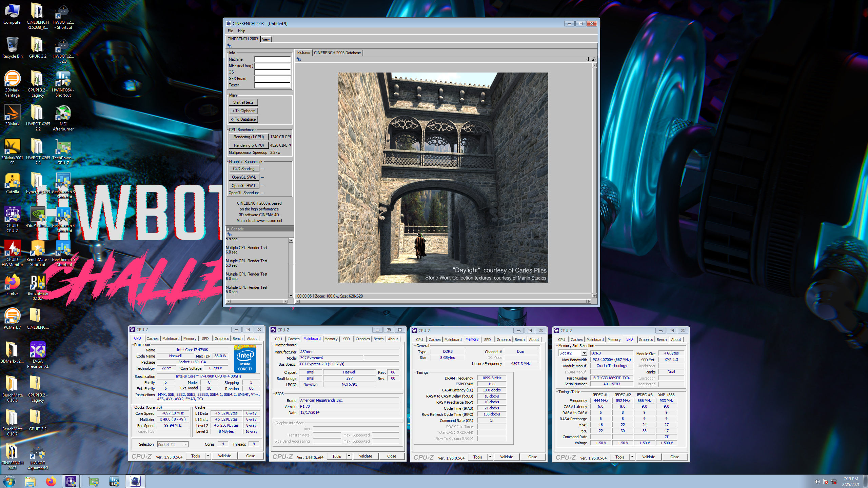868x488 pixels.
Task: Launch 3DMark Vantage desktop shortcut
Action: pyautogui.click(x=13, y=84)
